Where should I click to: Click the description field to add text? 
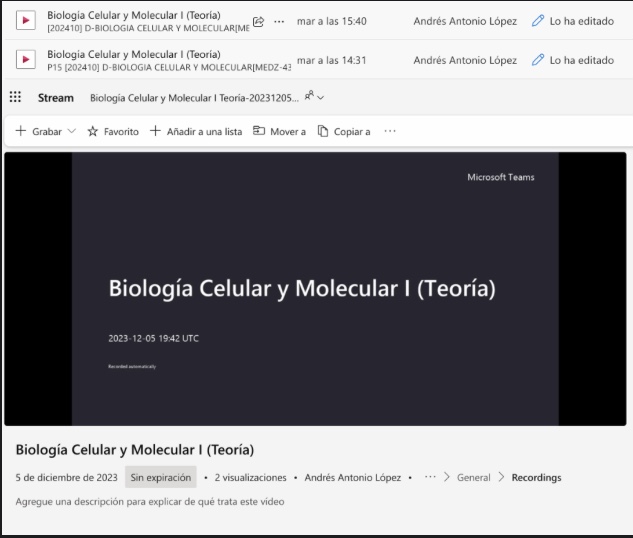pos(150,502)
